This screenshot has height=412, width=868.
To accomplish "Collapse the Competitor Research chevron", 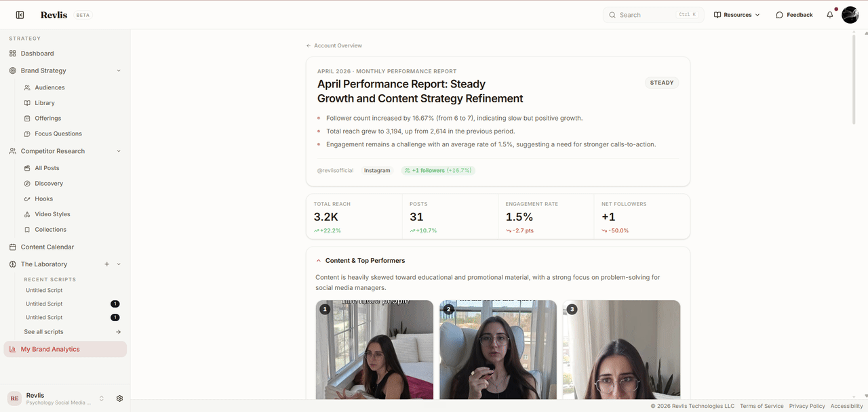I will click(119, 151).
